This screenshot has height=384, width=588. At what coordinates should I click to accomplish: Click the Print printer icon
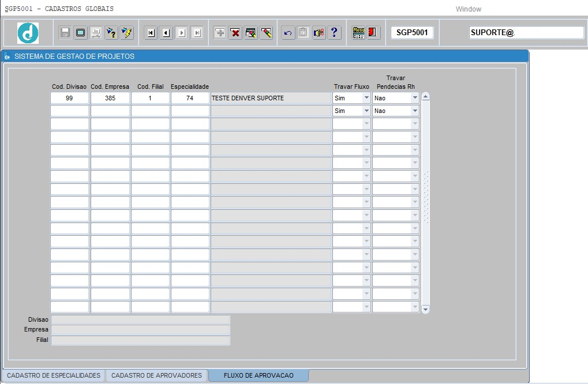(96, 33)
